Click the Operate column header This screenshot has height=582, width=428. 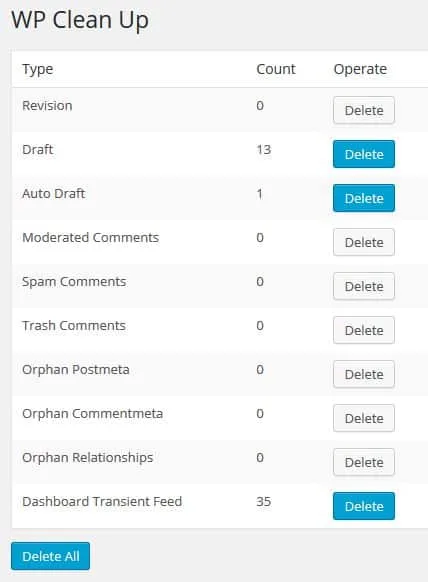pyautogui.click(x=360, y=69)
